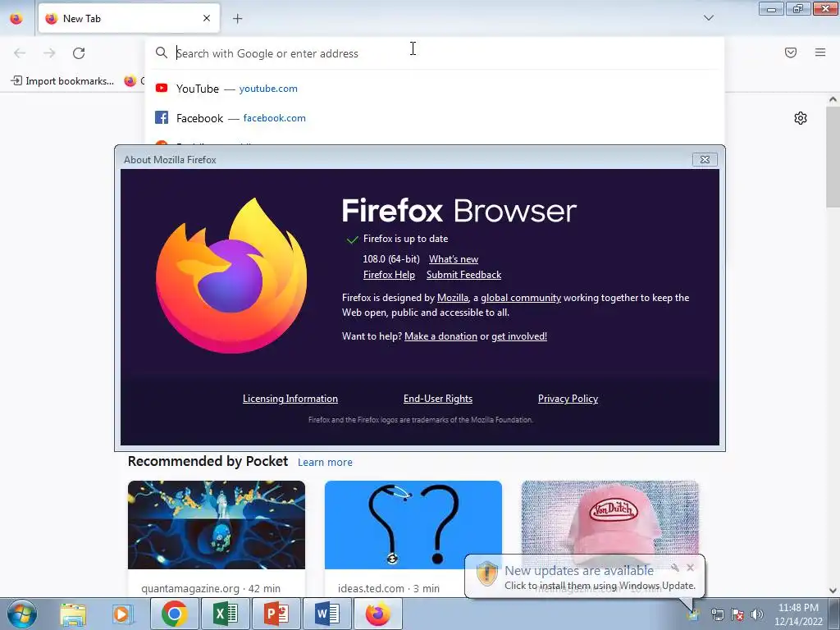Go back using the back arrow
This screenshot has height=630, width=840.
coord(20,53)
